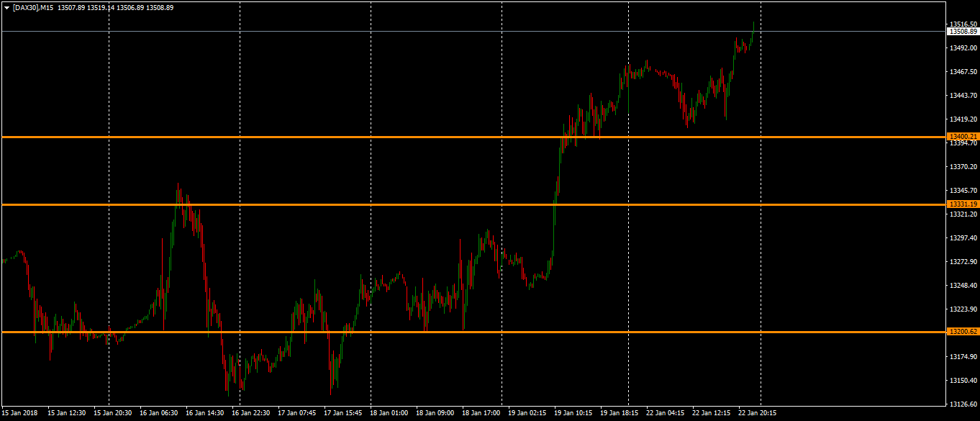Click the 13126.60 price axis label

[963, 404]
